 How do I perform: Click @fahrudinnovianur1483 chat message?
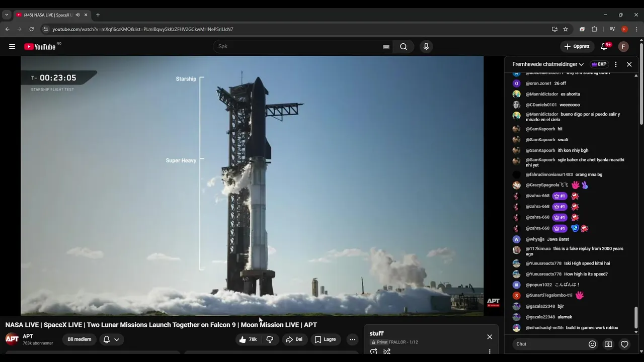click(572, 174)
